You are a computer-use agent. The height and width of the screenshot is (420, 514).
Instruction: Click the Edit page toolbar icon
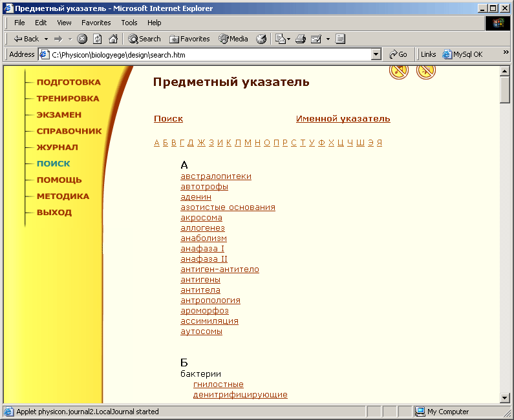point(316,39)
